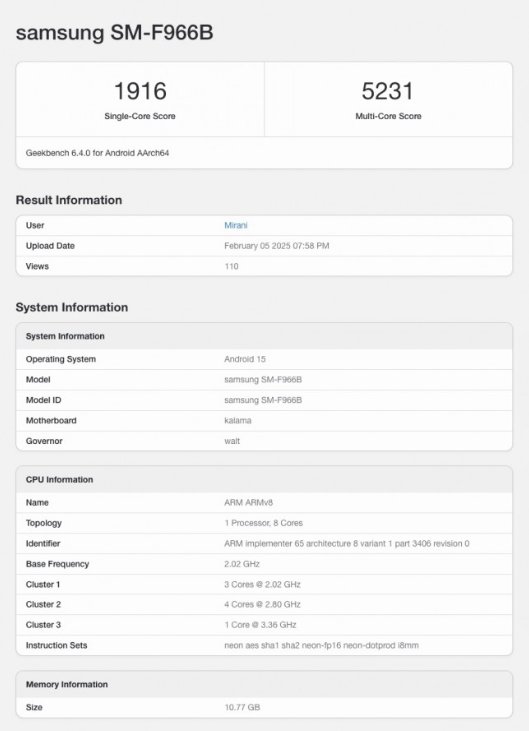Click the 'Model ID' row label
Viewport: 529px width, 731px height.
[43, 400]
